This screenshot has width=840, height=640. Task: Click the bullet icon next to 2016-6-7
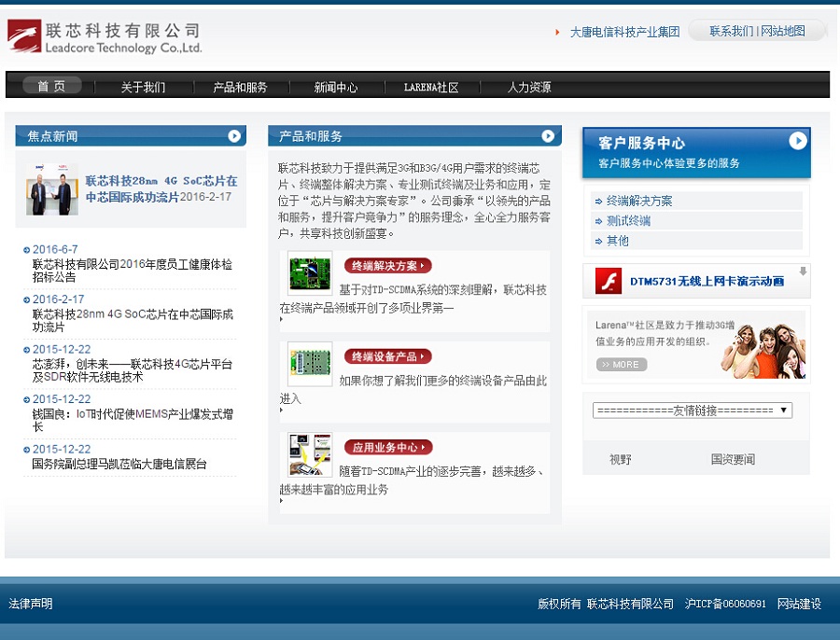coord(27,250)
